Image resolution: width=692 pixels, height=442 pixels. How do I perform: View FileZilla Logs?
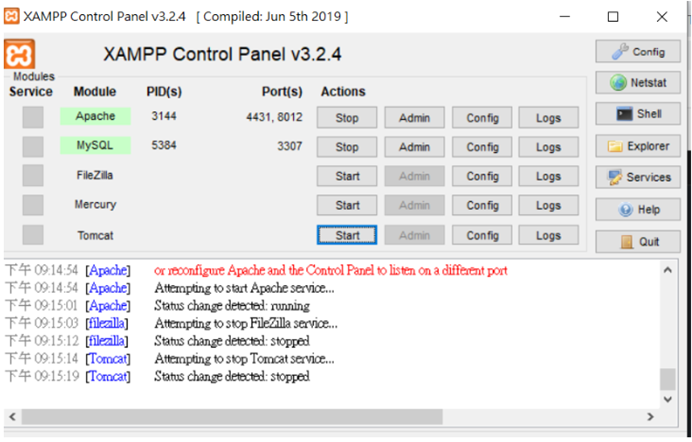[549, 176]
